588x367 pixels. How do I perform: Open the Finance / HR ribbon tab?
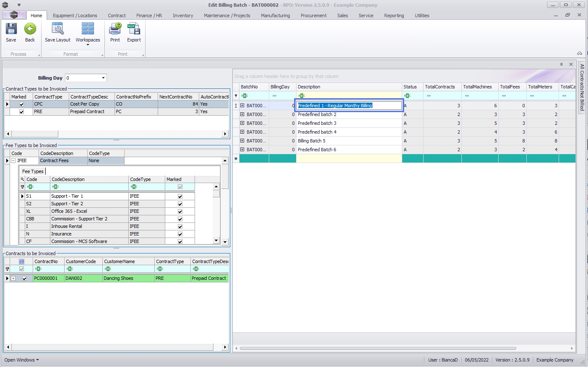click(149, 16)
